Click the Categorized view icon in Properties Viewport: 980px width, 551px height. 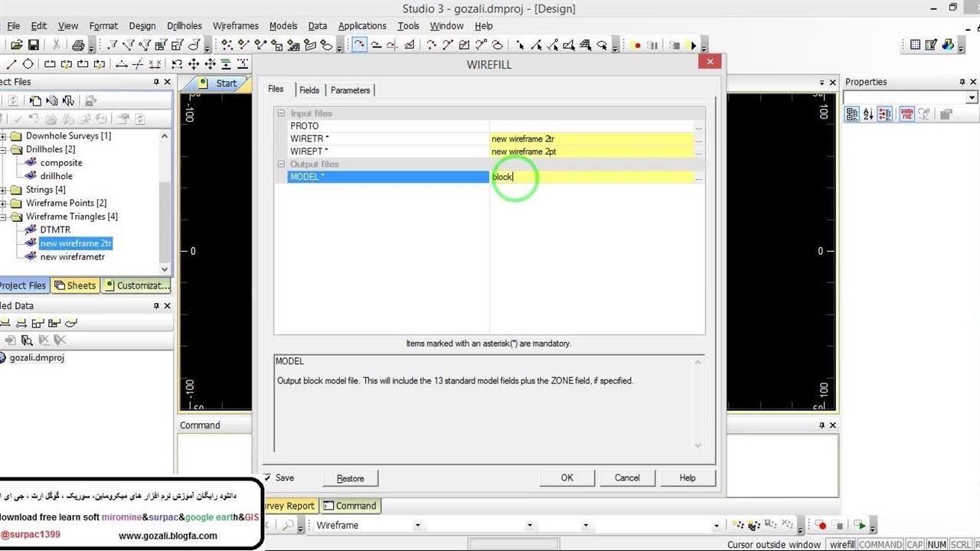pyautogui.click(x=851, y=115)
